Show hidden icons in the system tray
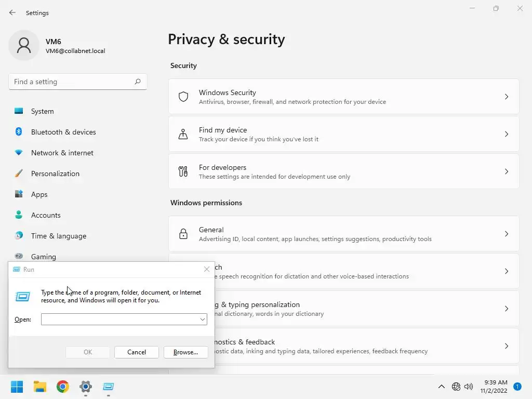The height and width of the screenshot is (399, 532). point(442,387)
